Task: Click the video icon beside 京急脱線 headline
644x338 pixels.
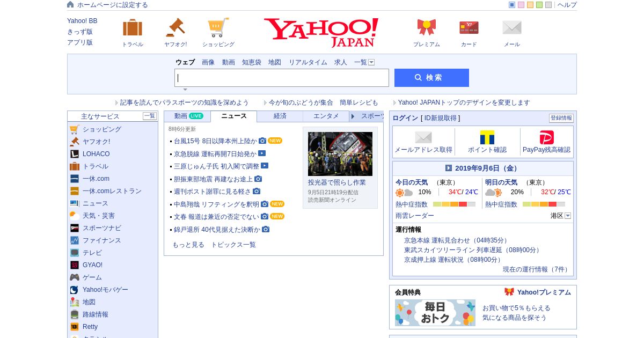Action: (x=262, y=153)
